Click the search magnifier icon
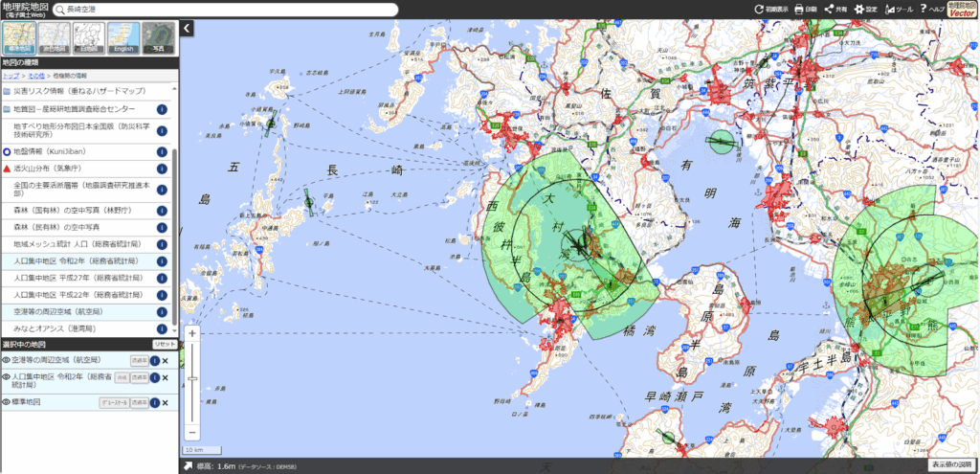This screenshot has height=474, width=980. (60, 10)
